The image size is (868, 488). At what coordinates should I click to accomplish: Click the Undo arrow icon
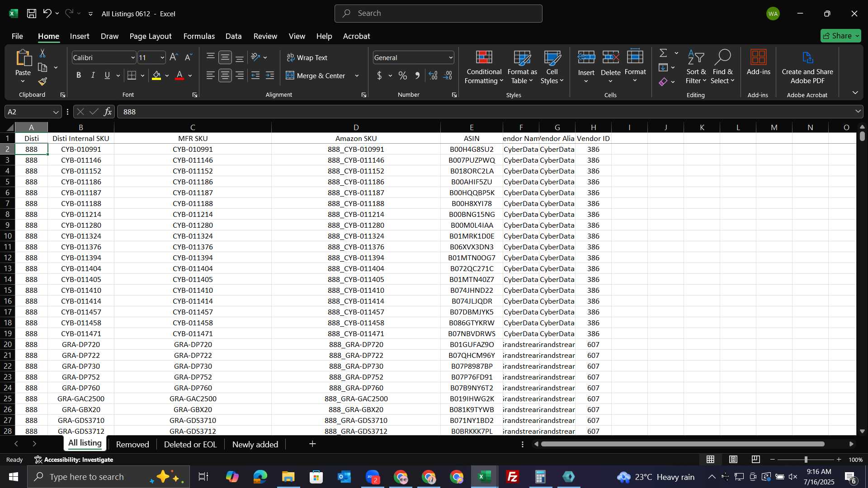47,14
